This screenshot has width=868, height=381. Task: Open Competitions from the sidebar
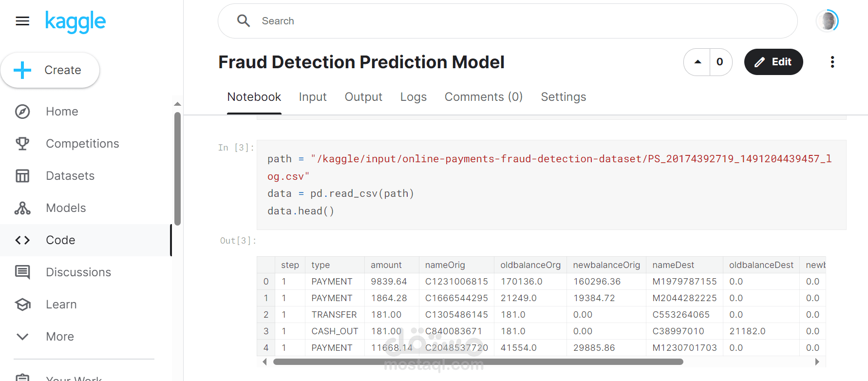[22, 143]
